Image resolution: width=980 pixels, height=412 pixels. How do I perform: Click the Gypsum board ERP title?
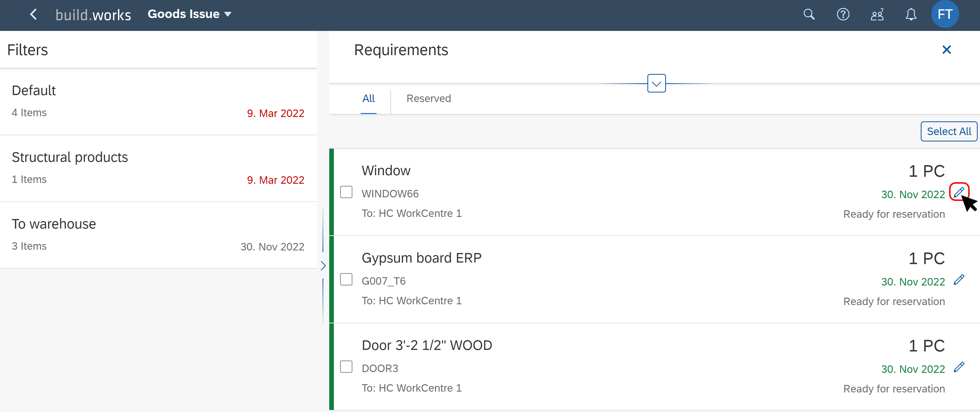pos(421,258)
